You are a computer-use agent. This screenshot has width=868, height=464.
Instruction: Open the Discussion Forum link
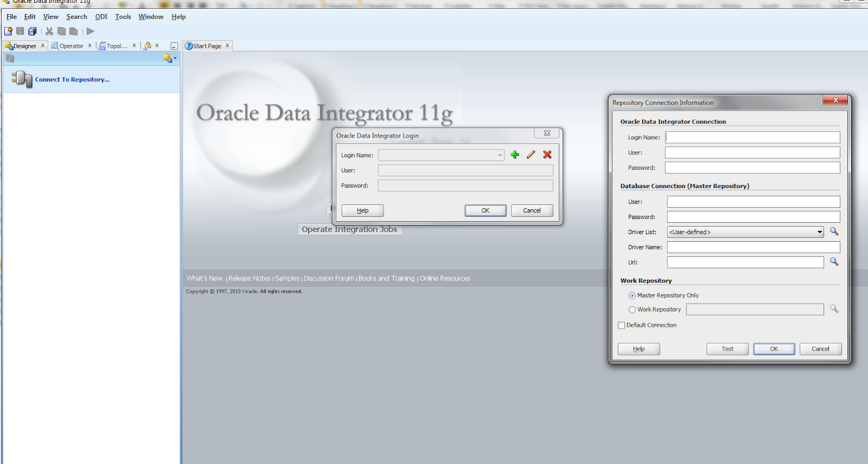tap(329, 278)
